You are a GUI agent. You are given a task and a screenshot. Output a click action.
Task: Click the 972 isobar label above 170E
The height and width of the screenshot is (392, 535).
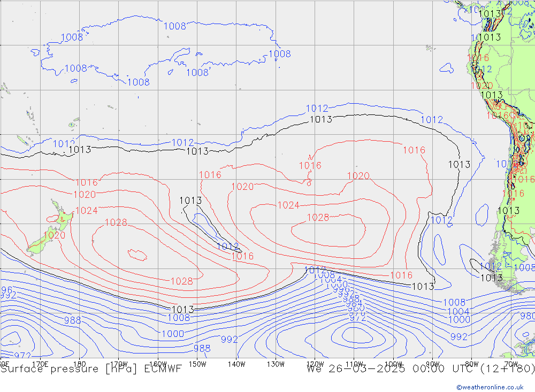[x=22, y=356]
